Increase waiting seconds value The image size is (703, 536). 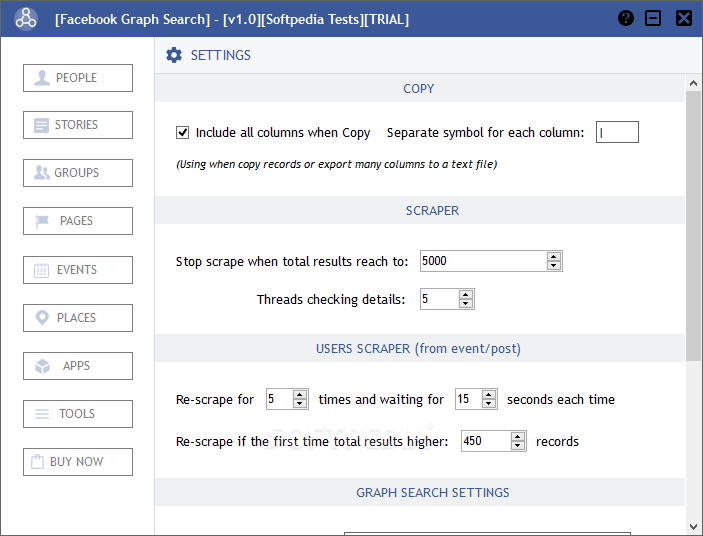(x=489, y=395)
